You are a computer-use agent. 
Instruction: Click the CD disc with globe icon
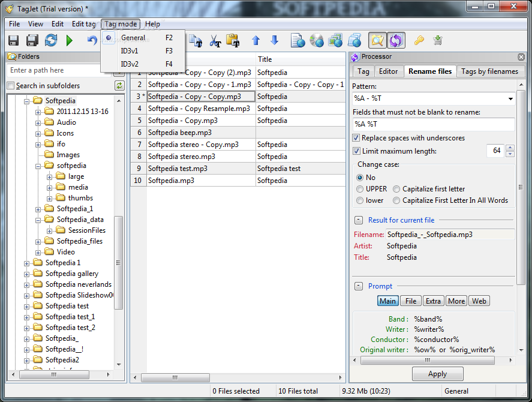click(x=317, y=40)
